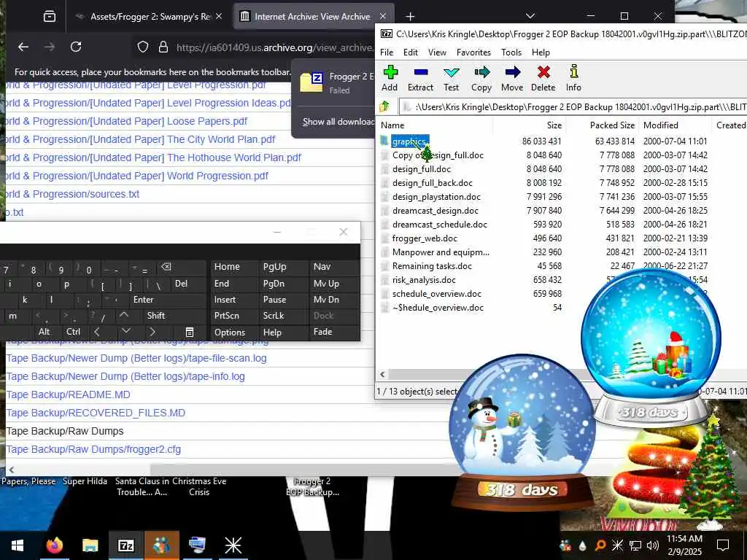Go up one folder level in 7-Zip
The height and width of the screenshot is (560, 747).
pyautogui.click(x=384, y=106)
